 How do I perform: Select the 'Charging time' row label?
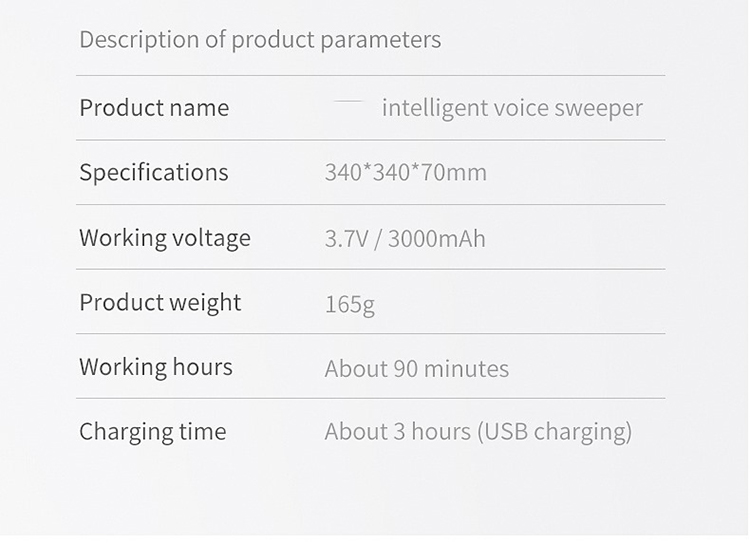[153, 432]
